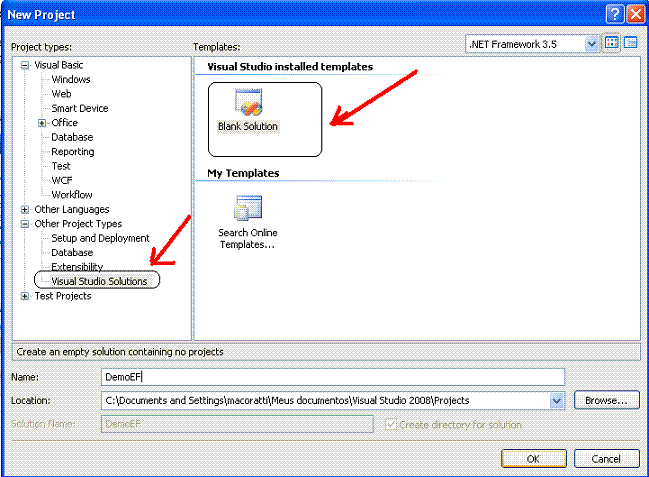Click the disabled Solution Name field

click(x=237, y=424)
